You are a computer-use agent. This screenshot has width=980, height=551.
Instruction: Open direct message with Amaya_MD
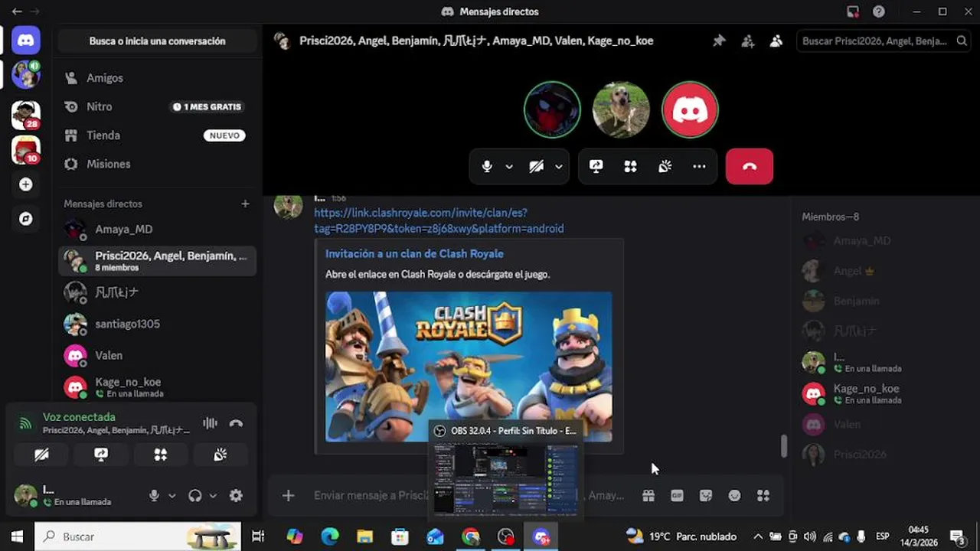[x=157, y=230]
